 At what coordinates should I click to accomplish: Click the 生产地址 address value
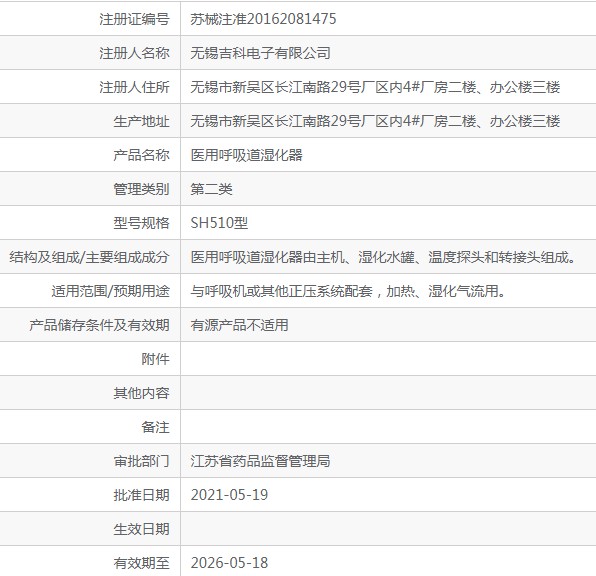[x=375, y=121]
